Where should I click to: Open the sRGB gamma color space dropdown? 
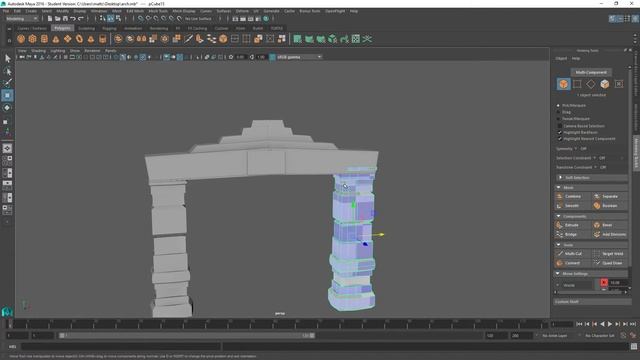pos(299,57)
